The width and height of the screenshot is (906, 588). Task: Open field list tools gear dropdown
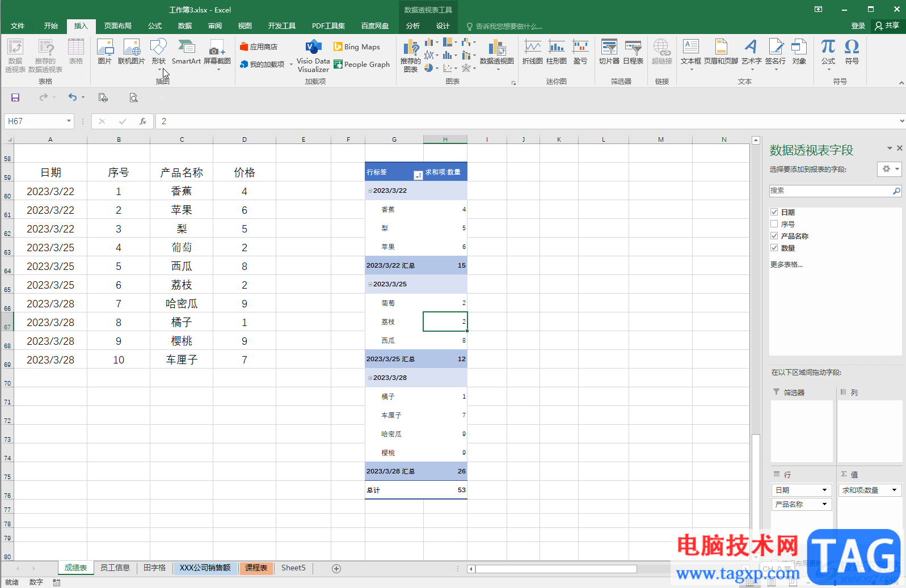click(x=889, y=169)
